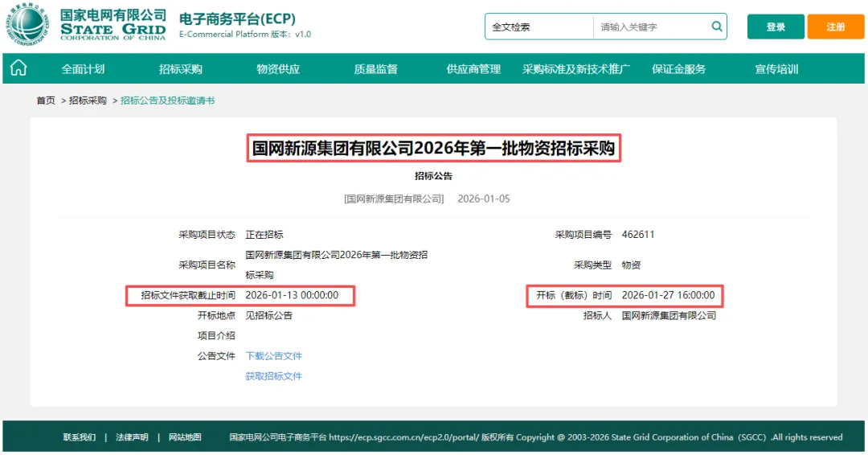Screen dimensions: 868x455
Task: Click the 采购项目名称 value text
Action: click(336, 265)
